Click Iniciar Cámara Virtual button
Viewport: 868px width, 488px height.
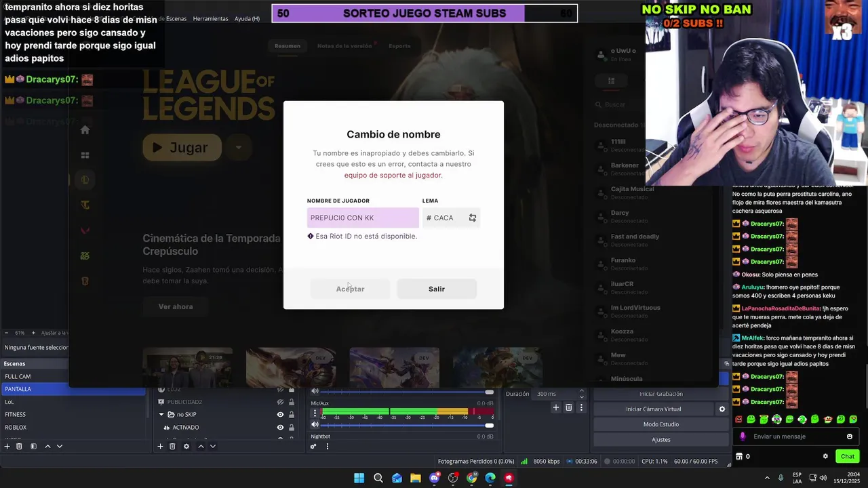tap(654, 409)
